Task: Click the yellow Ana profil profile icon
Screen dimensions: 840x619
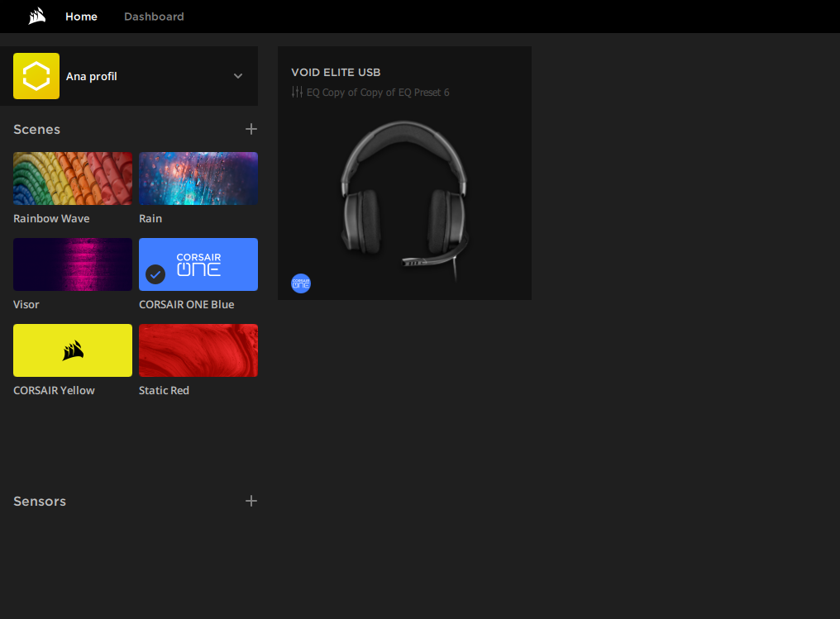Action: [36, 76]
